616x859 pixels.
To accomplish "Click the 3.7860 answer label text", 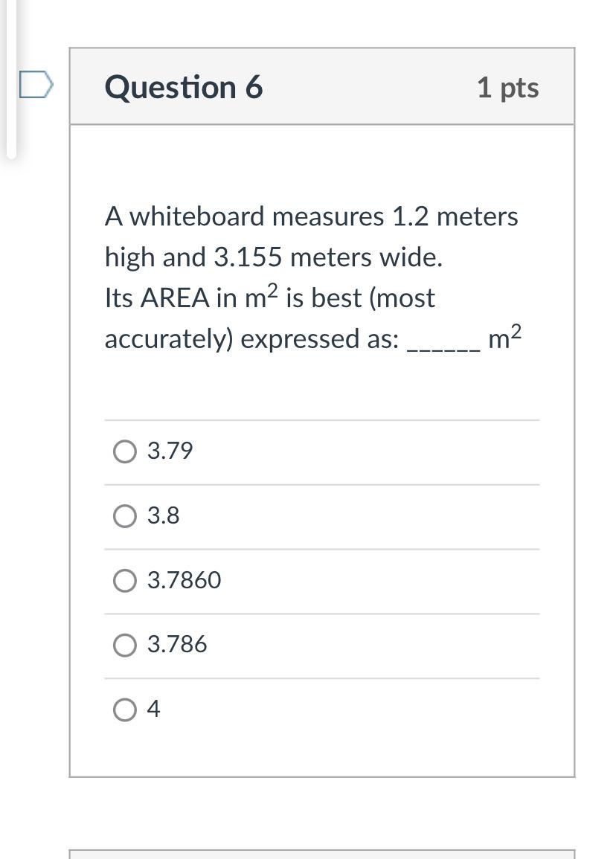I will tap(185, 580).
